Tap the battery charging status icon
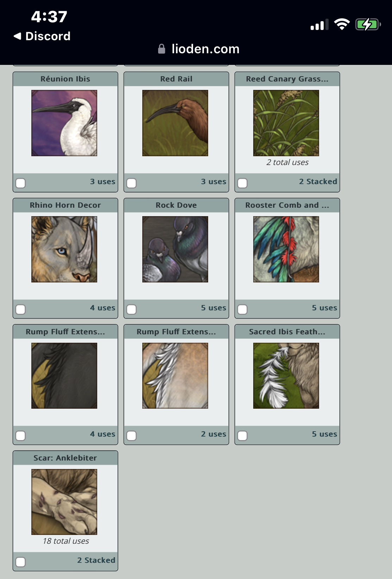The width and height of the screenshot is (392, 579). (368, 25)
